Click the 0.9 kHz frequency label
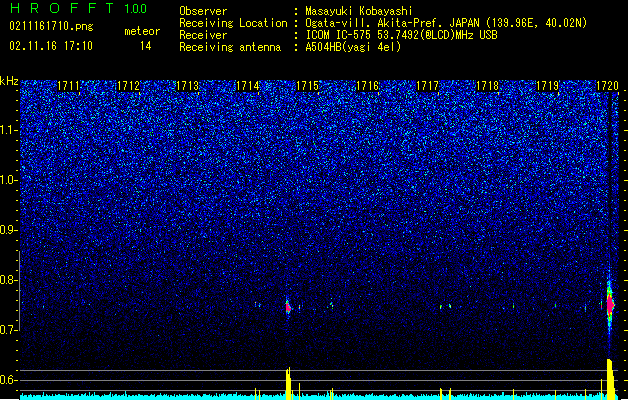Viewport: 629px width, 400px height. (8, 230)
